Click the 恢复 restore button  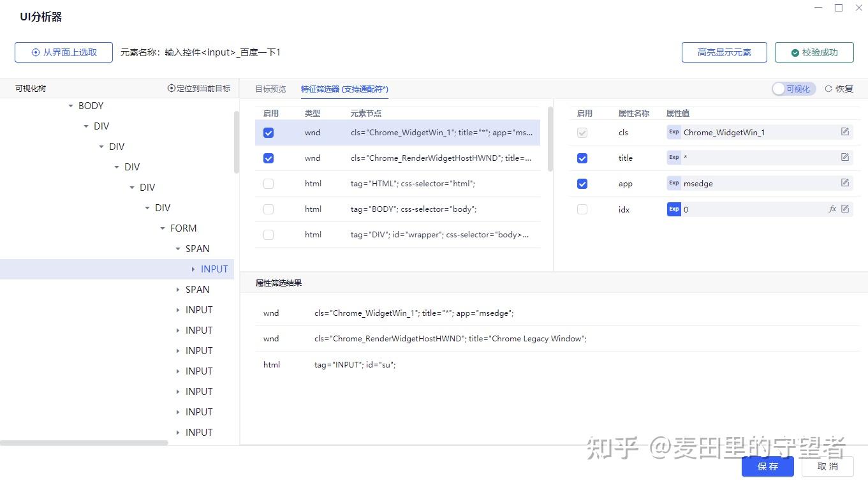[x=839, y=89]
